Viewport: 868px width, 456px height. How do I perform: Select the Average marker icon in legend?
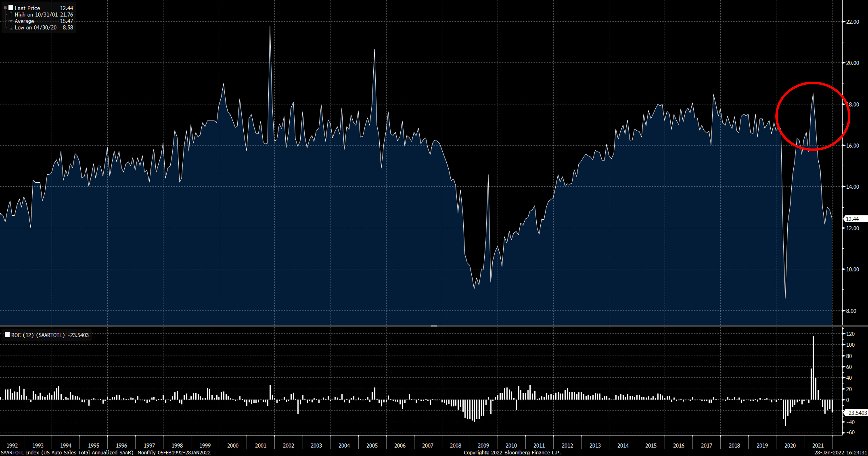[x=11, y=21]
